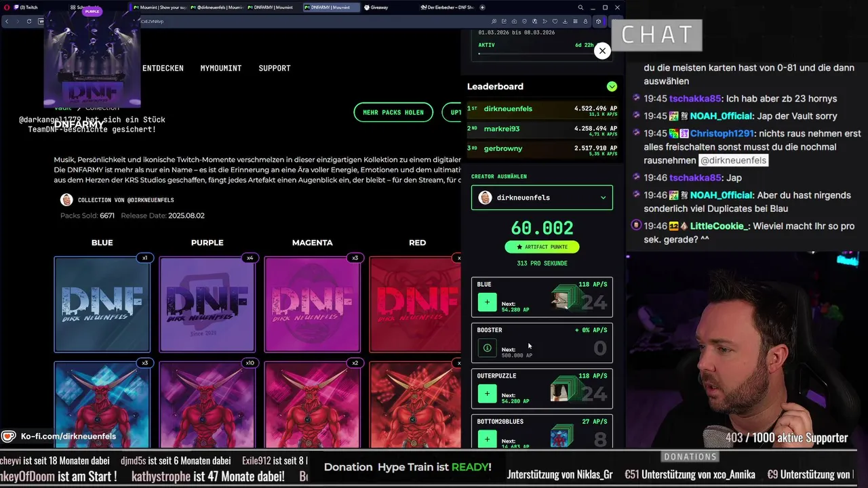Open the downloads toolbar icon
868x488 pixels.
click(x=566, y=21)
